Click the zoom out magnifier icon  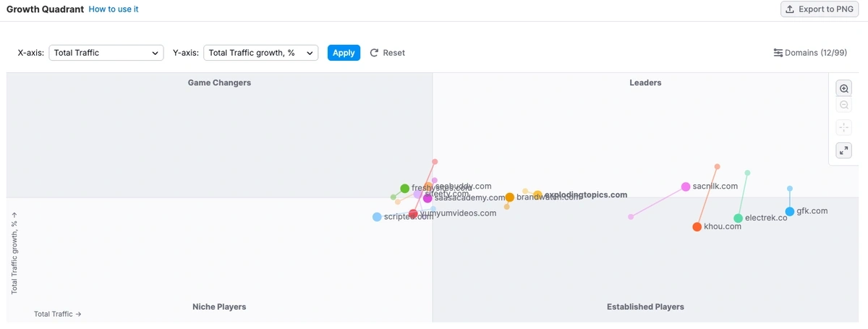coord(843,106)
